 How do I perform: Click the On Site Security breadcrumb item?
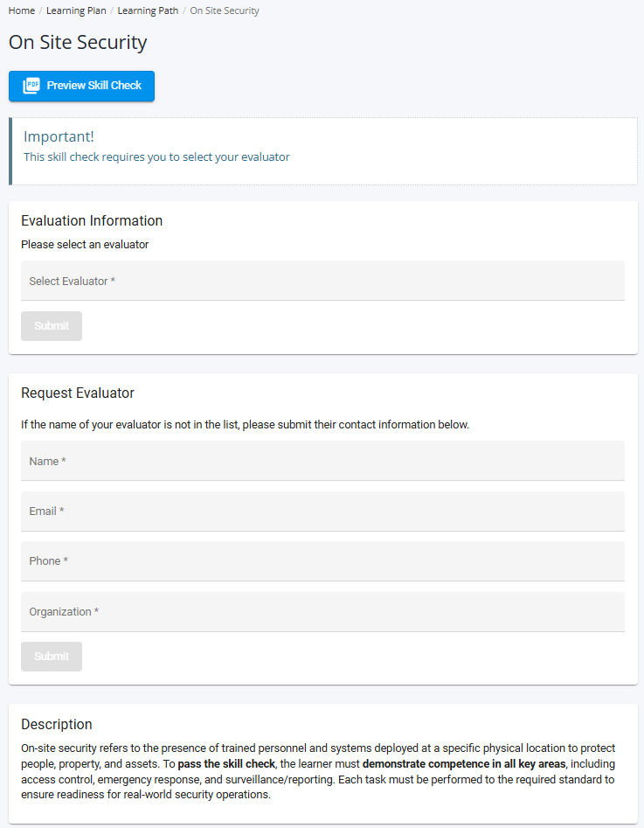click(225, 11)
